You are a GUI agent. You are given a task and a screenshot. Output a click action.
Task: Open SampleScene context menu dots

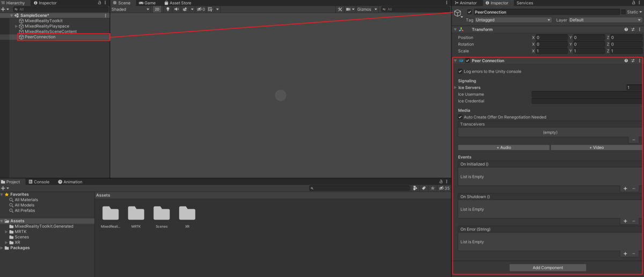click(105, 16)
